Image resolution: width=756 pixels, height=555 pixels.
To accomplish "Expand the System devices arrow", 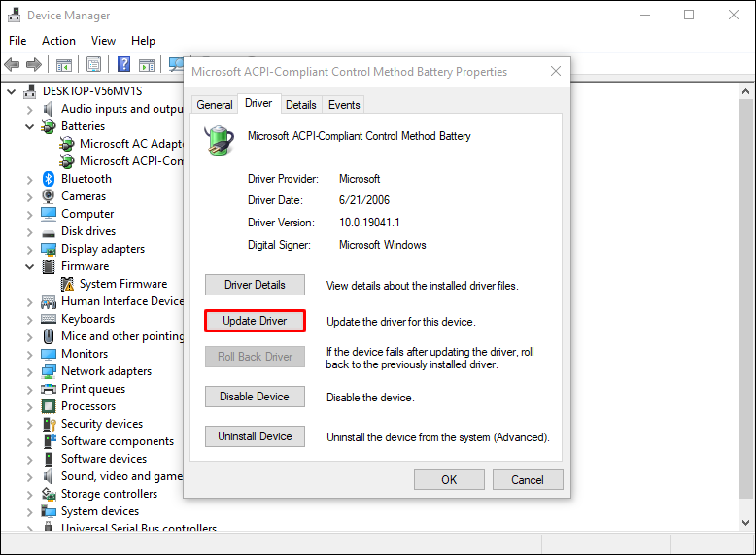I will (30, 512).
